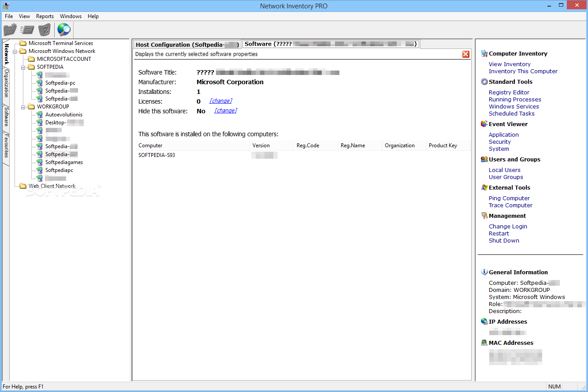Click the second toolbar icon with speed lines
Viewport: 588px width, 392px height.
pos(27,30)
